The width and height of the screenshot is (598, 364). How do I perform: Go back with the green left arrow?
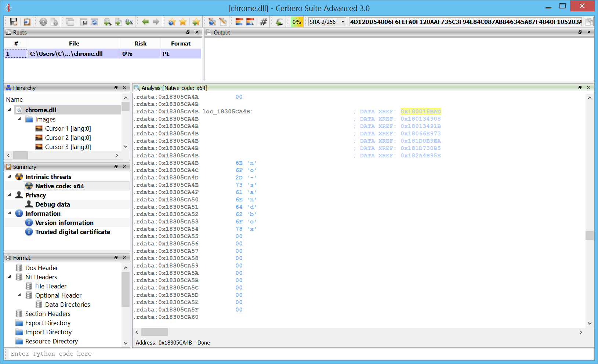pos(145,22)
